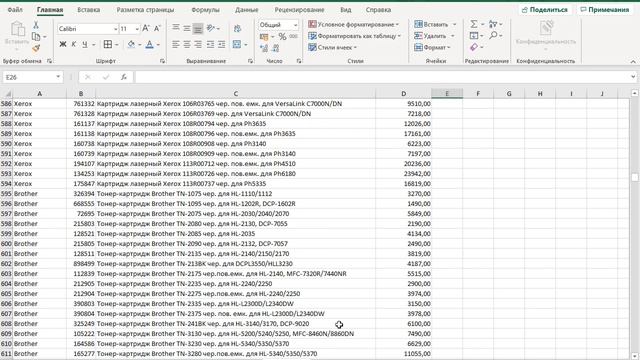Click the Orientation angled text icon
The width and height of the screenshot is (640, 360).
point(211,28)
